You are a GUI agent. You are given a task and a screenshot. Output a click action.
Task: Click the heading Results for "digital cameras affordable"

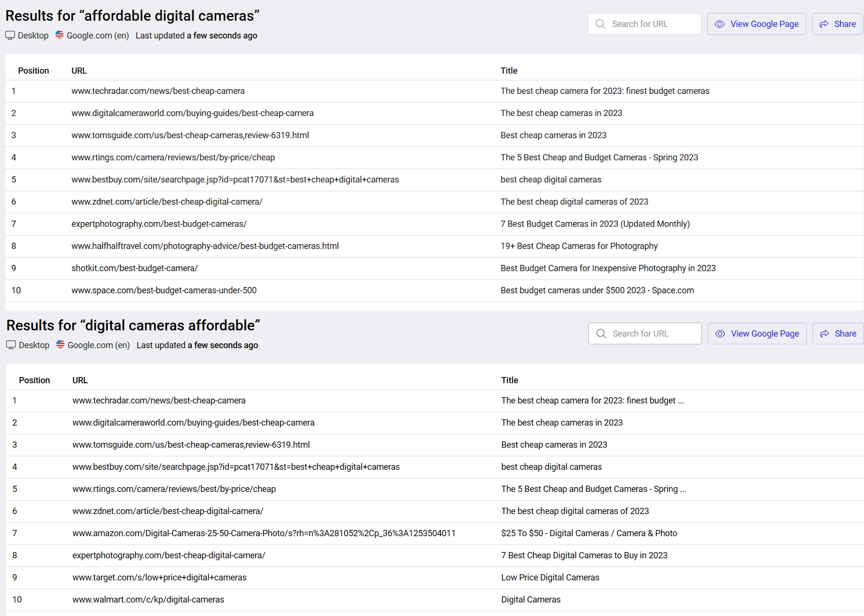coord(133,326)
